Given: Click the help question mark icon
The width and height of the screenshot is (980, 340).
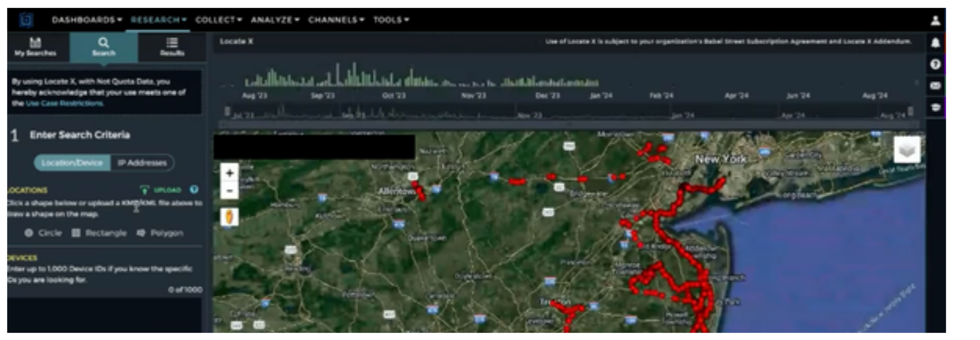Looking at the screenshot, I should click(x=935, y=64).
